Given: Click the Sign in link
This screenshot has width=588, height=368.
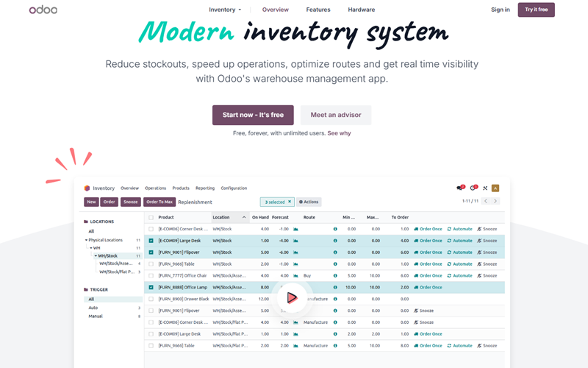Looking at the screenshot, I should click(501, 10).
